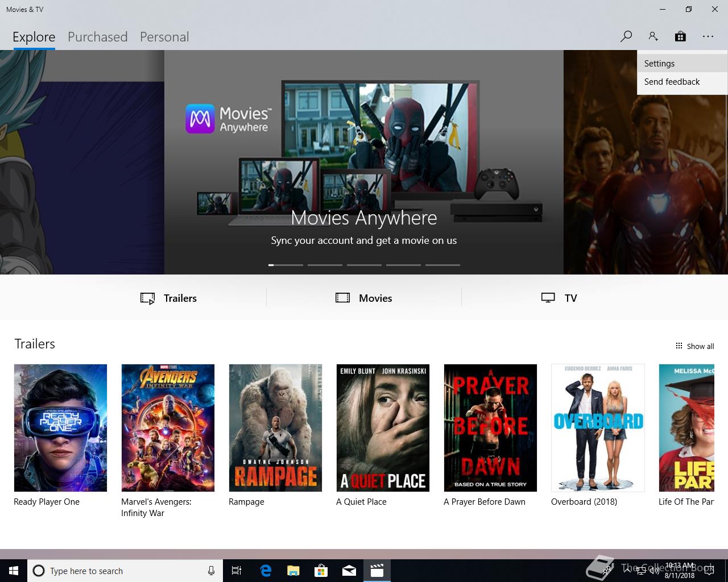Click the 'Rampage' title text
The height and width of the screenshot is (582, 728).
246,502
